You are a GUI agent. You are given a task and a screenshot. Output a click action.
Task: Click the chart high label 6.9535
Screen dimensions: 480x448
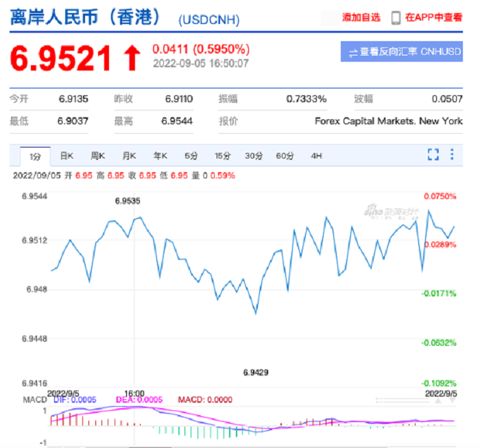(128, 201)
